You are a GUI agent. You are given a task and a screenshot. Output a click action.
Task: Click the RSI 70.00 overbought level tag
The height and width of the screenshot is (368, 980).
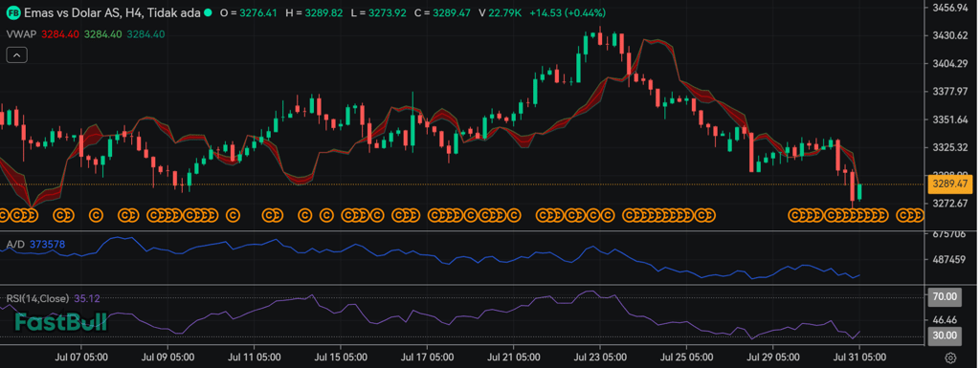click(x=944, y=297)
